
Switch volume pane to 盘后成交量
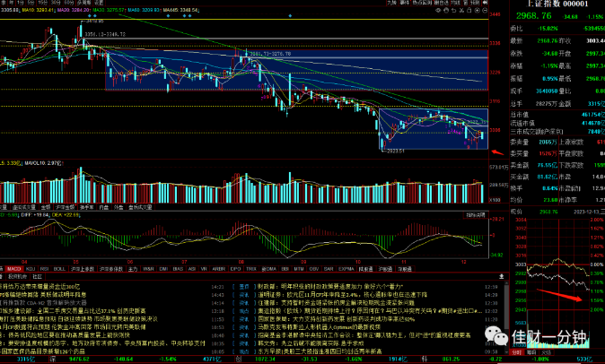(140, 207)
